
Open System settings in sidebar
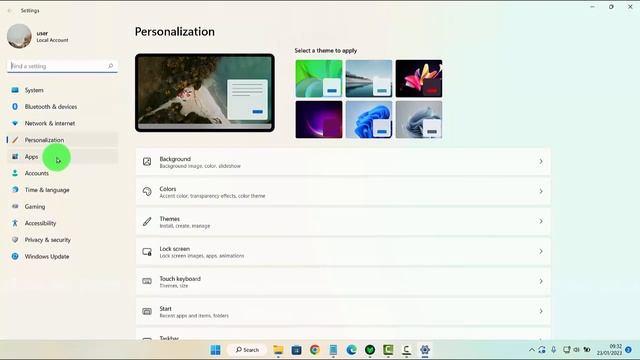(62, 90)
